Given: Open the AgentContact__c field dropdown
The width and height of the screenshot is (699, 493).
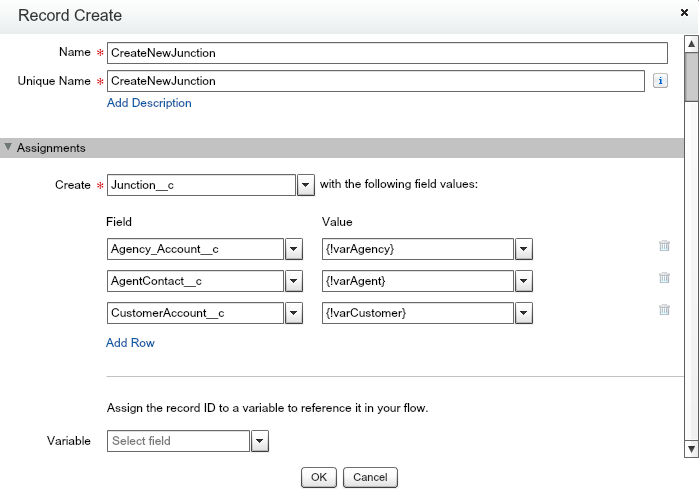Looking at the screenshot, I should [x=294, y=281].
